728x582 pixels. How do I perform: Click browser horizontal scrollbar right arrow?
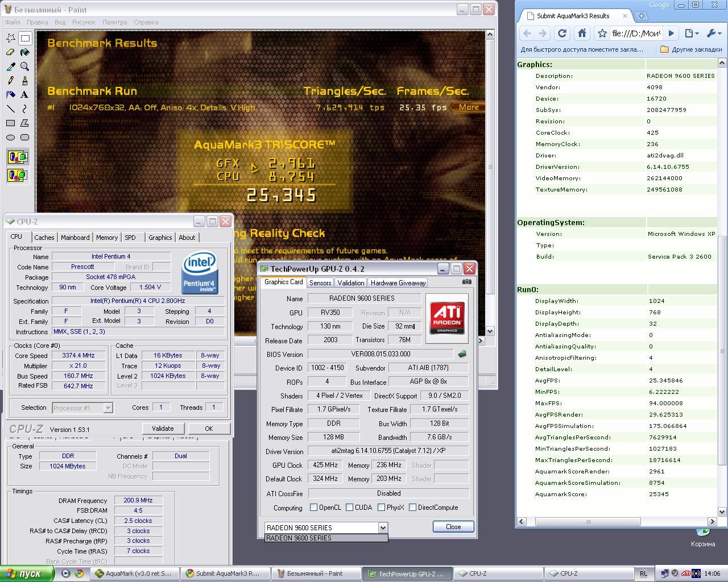(x=712, y=521)
